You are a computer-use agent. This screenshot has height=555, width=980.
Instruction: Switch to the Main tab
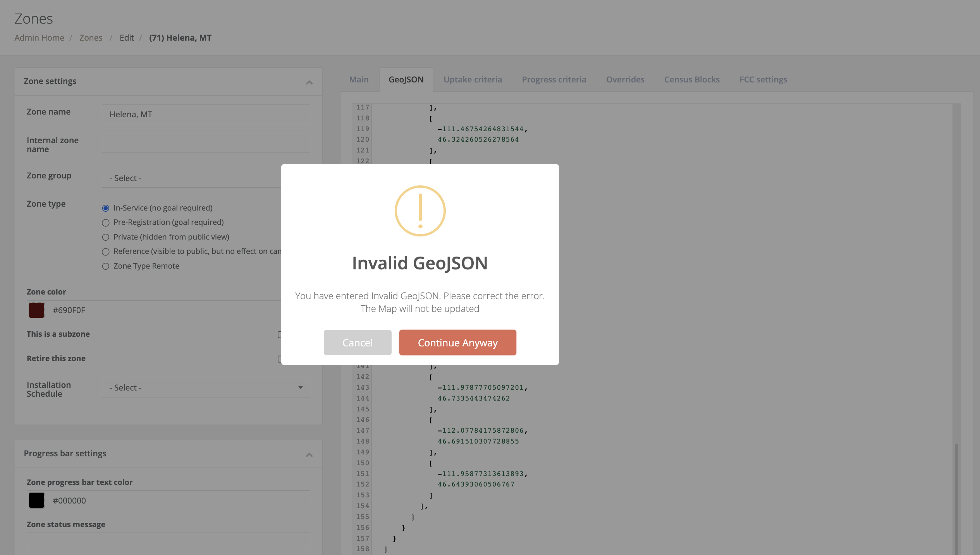pos(358,79)
